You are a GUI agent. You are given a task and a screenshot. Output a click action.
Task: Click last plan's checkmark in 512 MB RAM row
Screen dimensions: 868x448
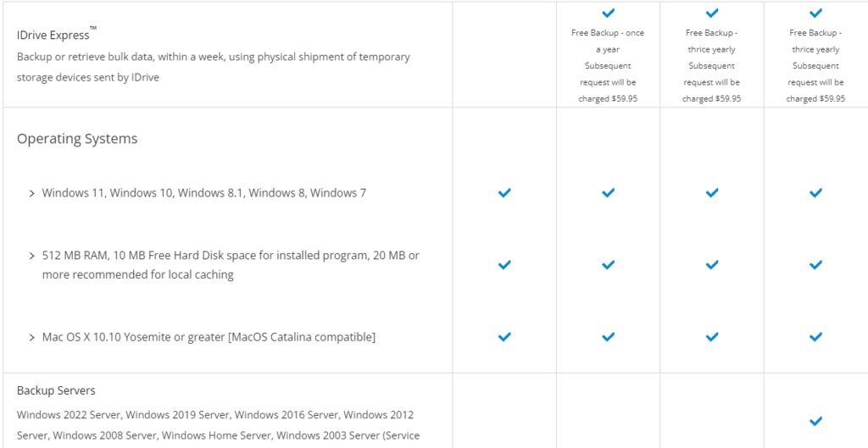815,265
